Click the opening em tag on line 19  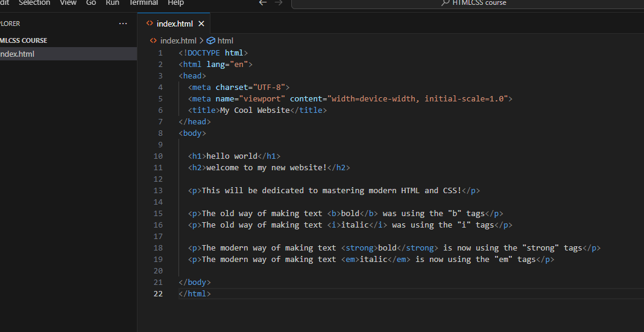pos(350,260)
